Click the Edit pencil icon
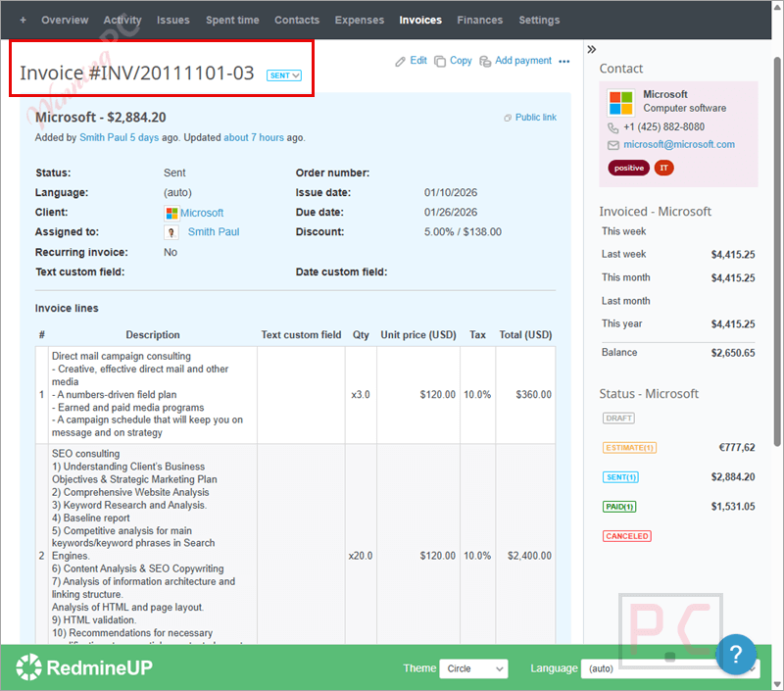The image size is (784, 691). coord(400,62)
